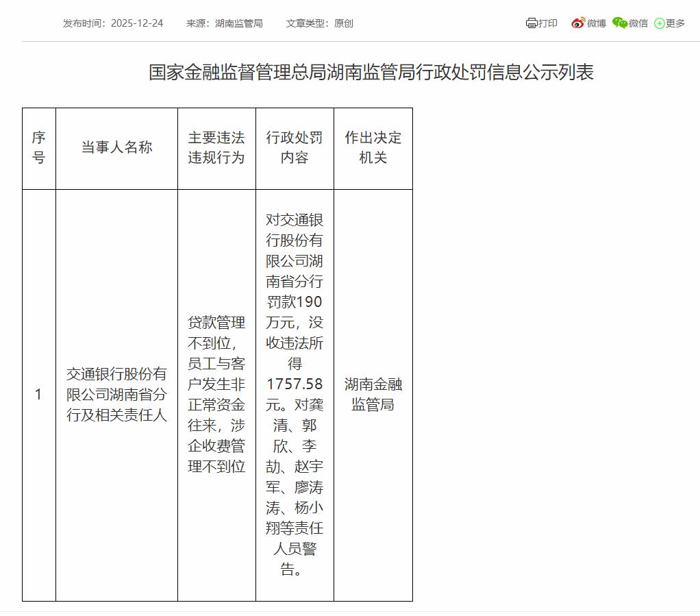Expand the 更多 sharing options

(675, 23)
